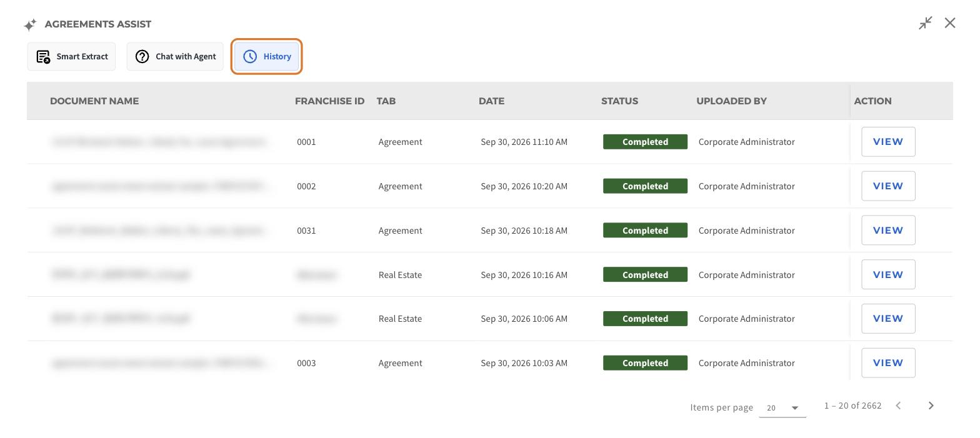
Task: Click the 1 – 20 of 2662 page range
Action: pyautogui.click(x=852, y=406)
